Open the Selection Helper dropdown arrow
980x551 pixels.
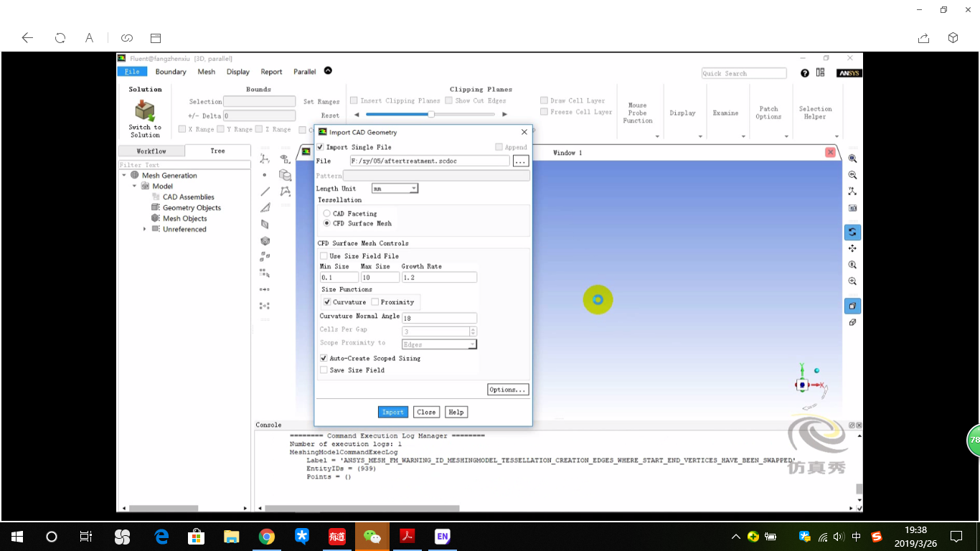(837, 136)
